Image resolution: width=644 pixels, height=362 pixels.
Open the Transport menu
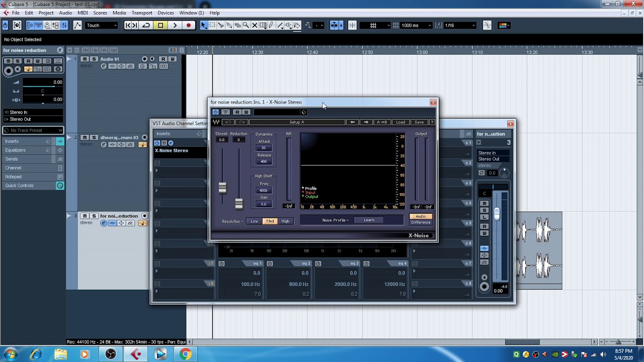coord(142,13)
